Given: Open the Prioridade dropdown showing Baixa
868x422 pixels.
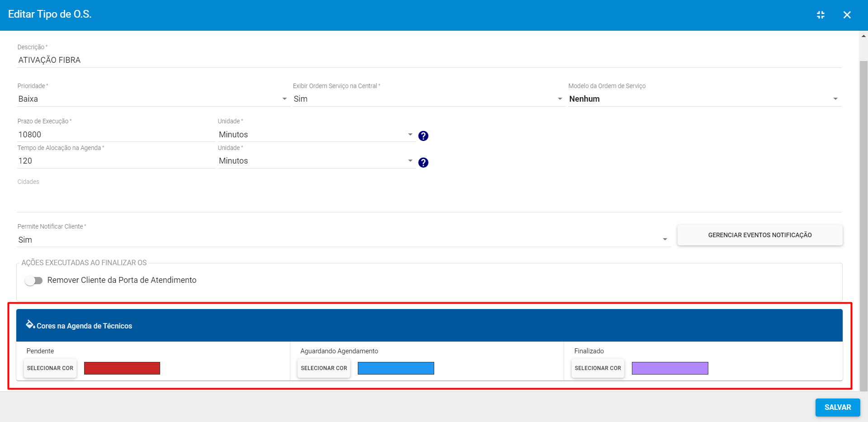Looking at the screenshot, I should tap(153, 99).
